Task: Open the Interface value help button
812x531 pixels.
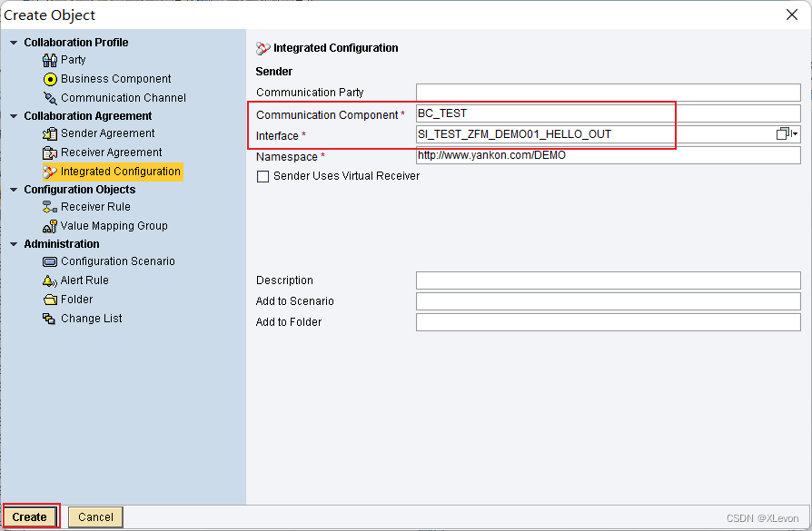Action: click(787, 134)
